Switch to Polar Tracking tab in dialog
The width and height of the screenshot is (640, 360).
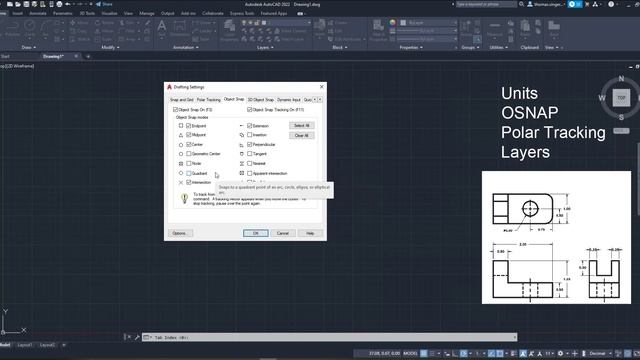[x=209, y=100]
